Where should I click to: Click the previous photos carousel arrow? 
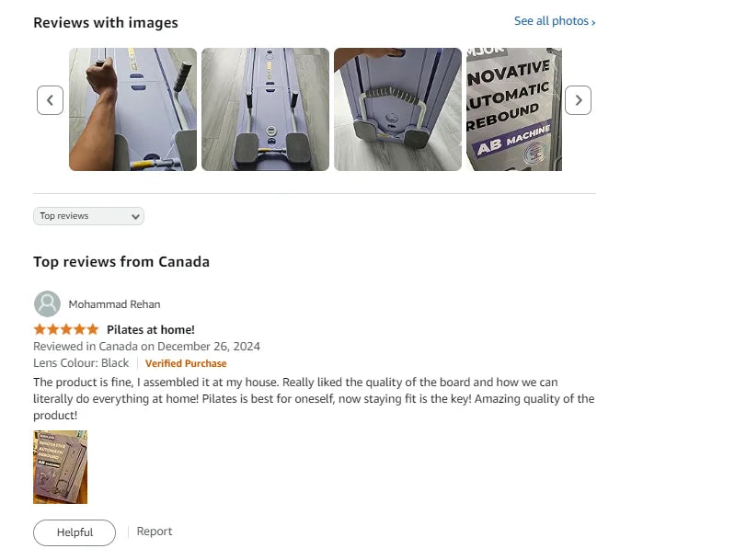point(50,100)
